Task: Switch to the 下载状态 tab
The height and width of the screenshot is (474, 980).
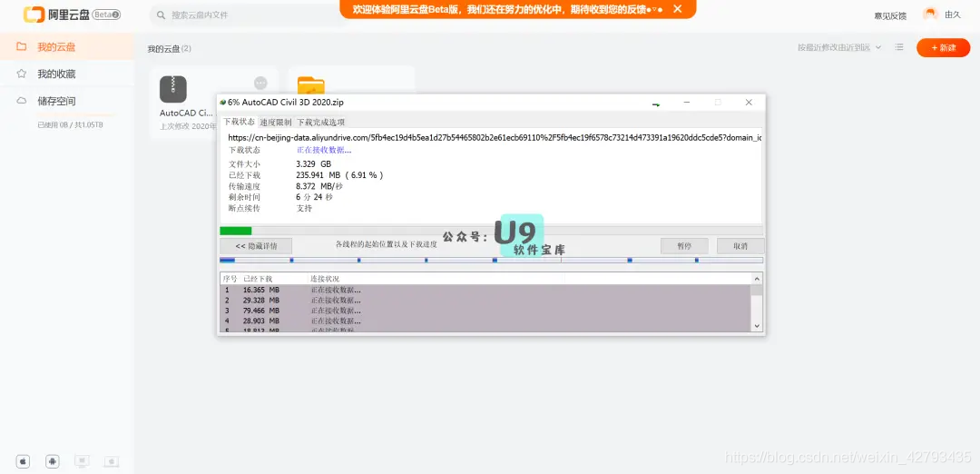Action: tap(240, 122)
